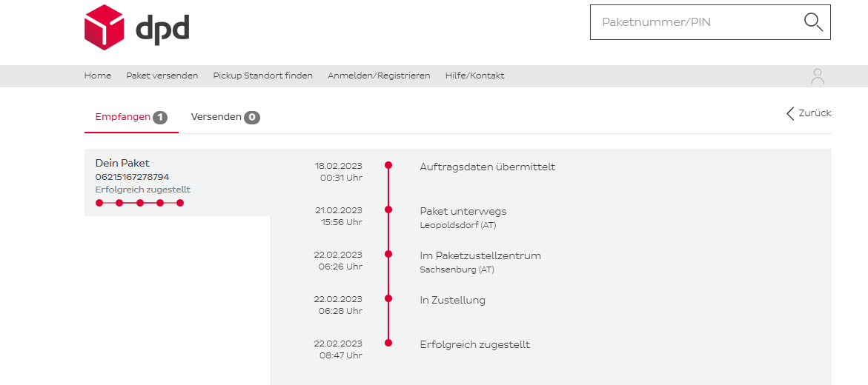The image size is (868, 385).
Task: Switch to the Empfangen tab
Action: tap(123, 117)
